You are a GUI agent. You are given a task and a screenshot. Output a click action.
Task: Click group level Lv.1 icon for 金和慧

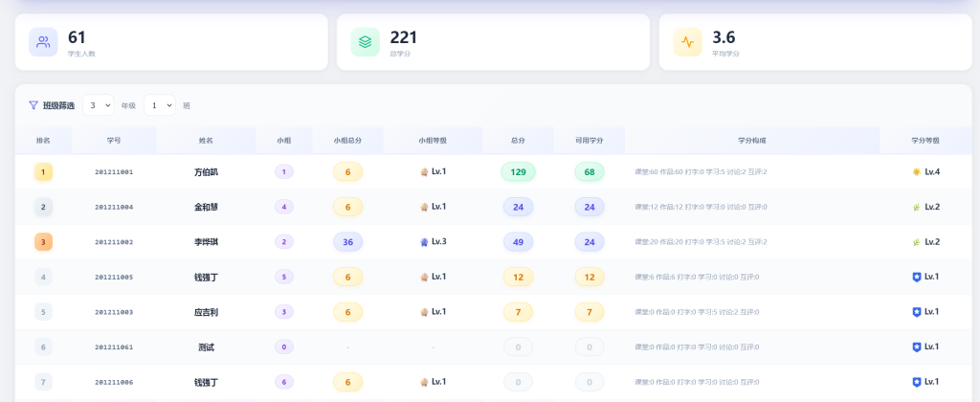coord(424,207)
